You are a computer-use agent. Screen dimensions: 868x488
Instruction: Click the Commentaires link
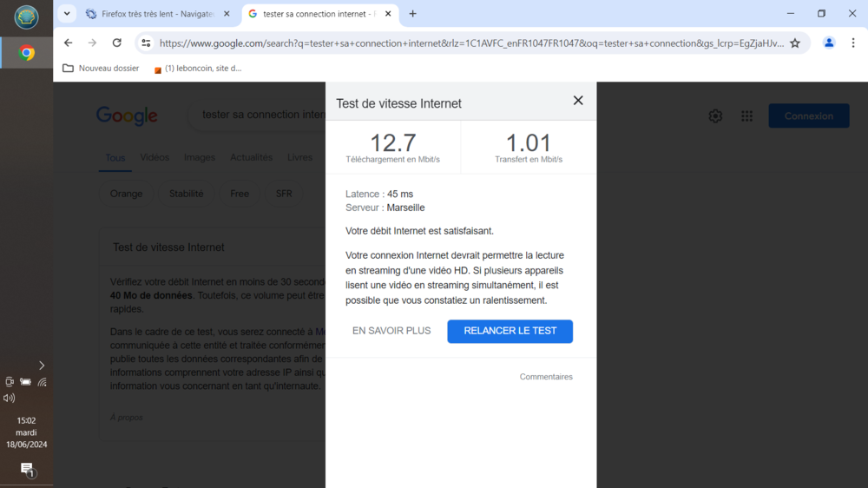tap(546, 377)
